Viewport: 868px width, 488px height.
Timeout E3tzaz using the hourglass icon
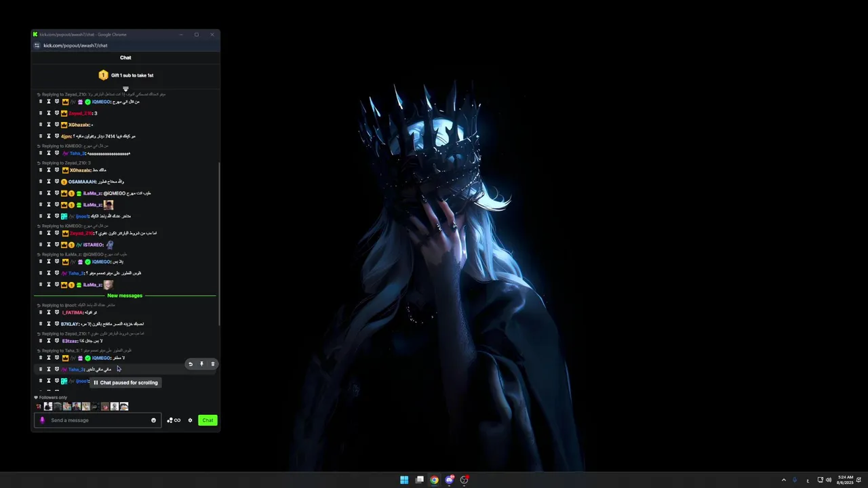coord(49,341)
